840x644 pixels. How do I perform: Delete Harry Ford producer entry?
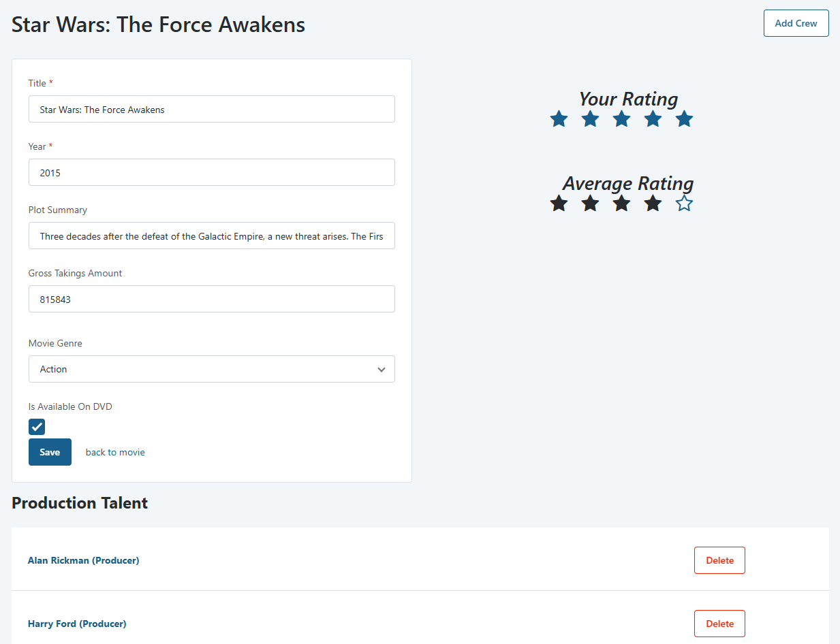719,624
